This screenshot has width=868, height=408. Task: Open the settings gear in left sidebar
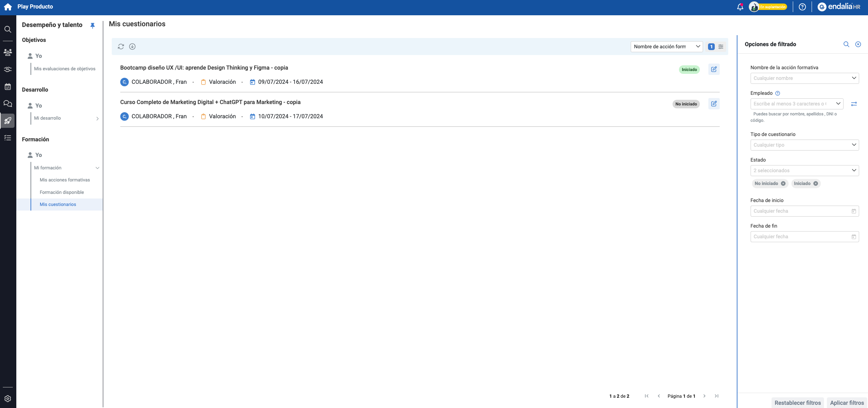click(7, 398)
